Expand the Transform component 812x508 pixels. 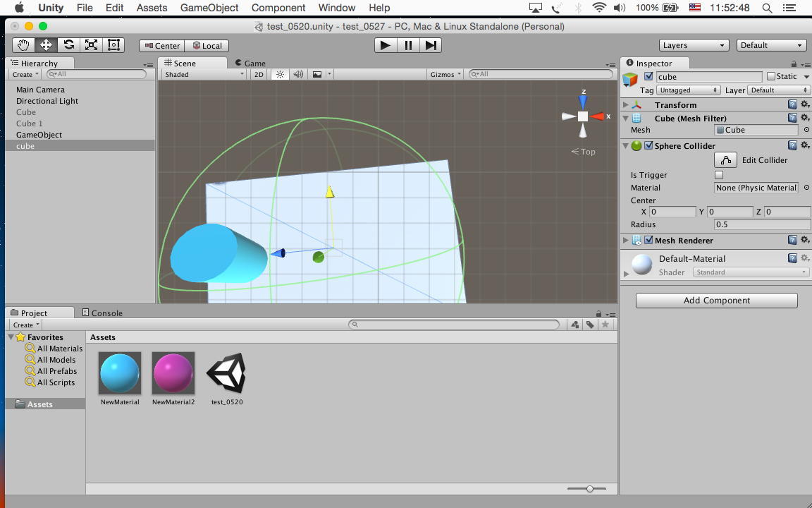(x=626, y=105)
